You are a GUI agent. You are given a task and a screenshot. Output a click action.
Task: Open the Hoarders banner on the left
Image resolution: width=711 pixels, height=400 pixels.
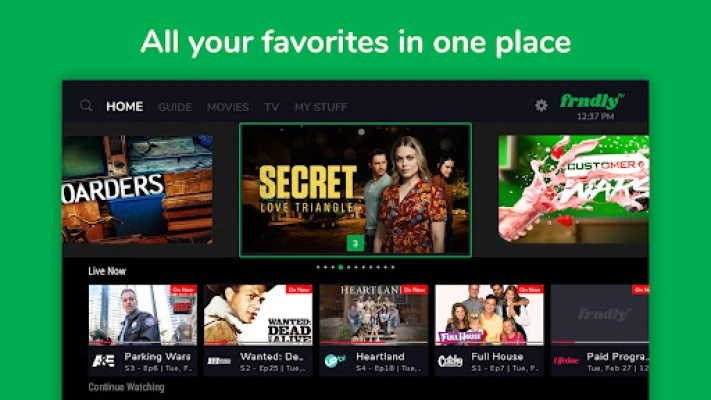pos(137,189)
